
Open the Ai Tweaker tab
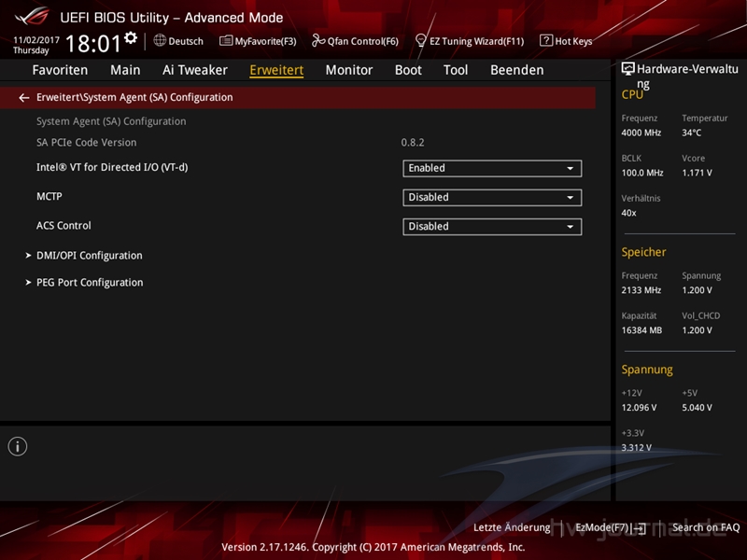pos(195,70)
